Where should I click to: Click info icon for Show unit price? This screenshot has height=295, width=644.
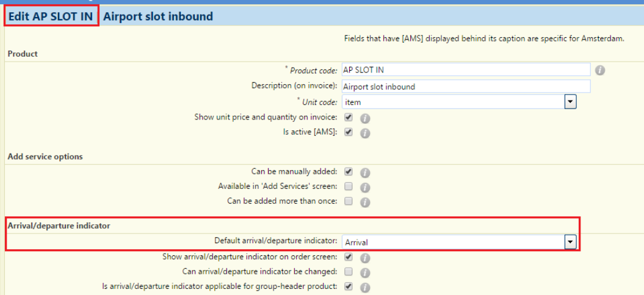click(365, 118)
